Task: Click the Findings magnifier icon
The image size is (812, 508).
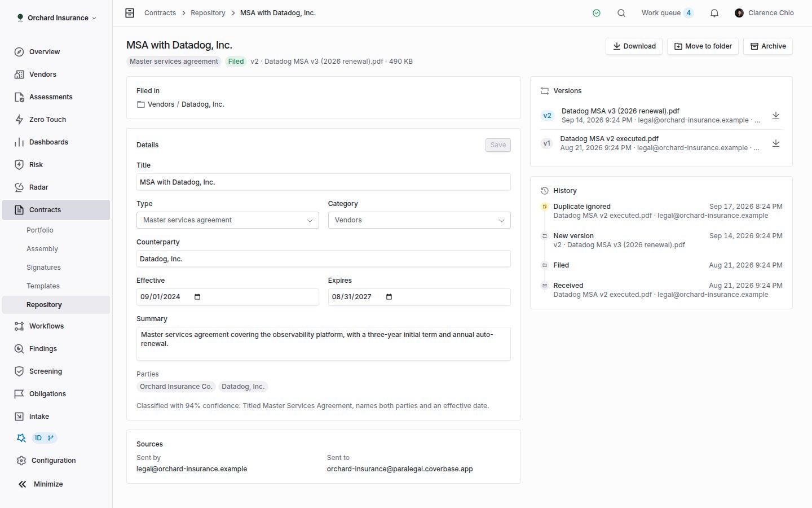Action: click(x=19, y=349)
